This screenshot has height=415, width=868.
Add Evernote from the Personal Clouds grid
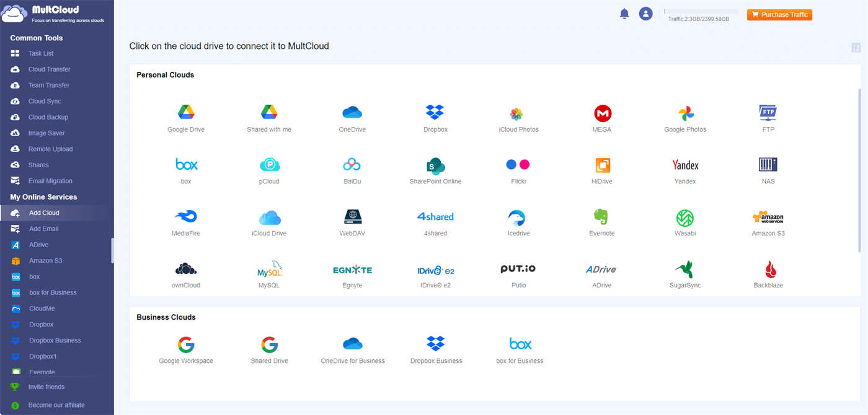click(602, 222)
